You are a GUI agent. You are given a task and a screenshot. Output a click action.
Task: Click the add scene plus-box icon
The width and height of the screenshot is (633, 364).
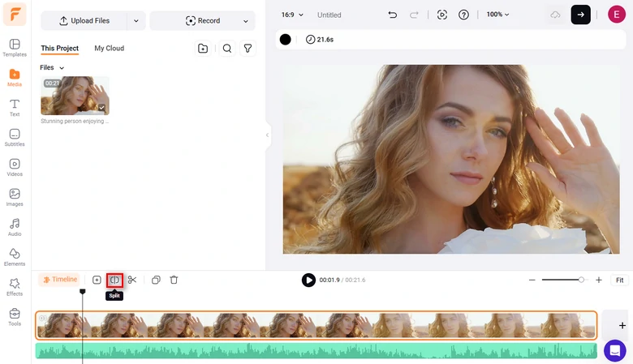pos(97,280)
